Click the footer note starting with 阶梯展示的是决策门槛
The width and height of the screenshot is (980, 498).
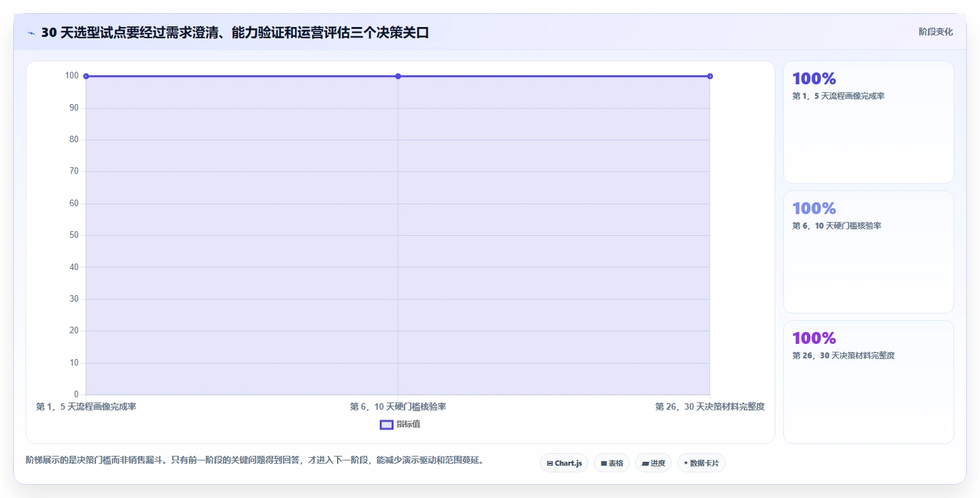(x=255, y=460)
